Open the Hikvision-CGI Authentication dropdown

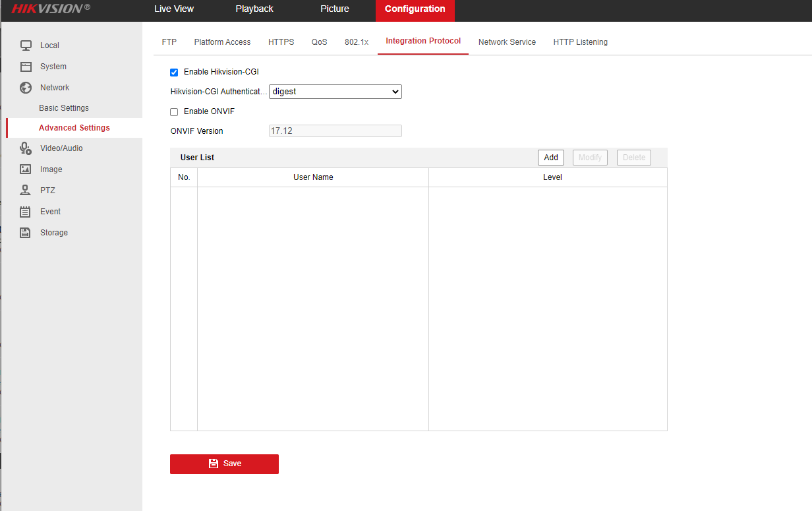click(335, 92)
